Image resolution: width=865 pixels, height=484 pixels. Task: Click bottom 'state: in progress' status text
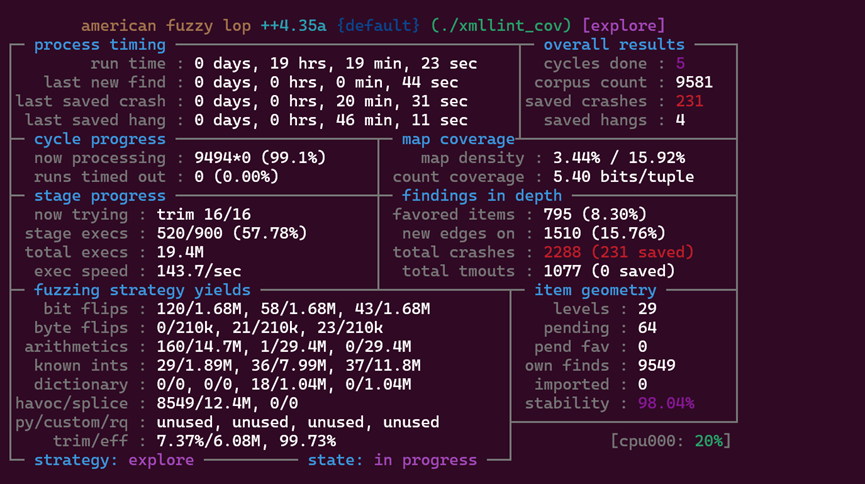(x=392, y=460)
